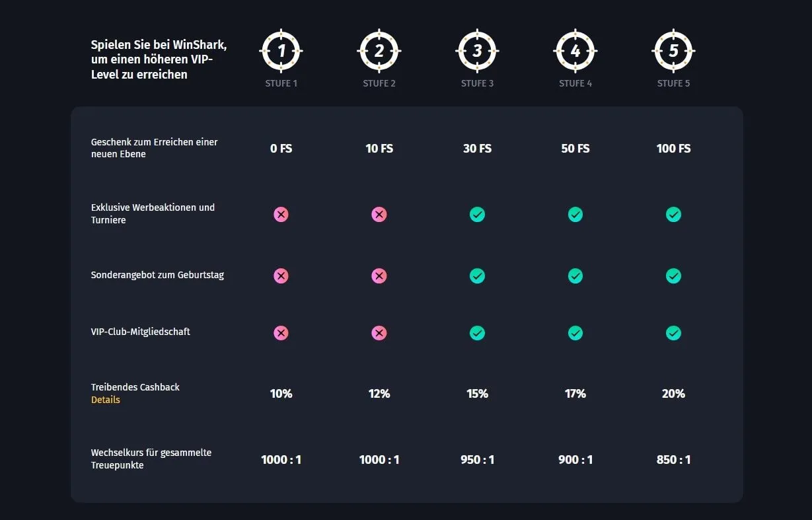Toggle the STUFE 3 promotions checkmark
The height and width of the screenshot is (520, 812).
click(x=477, y=214)
